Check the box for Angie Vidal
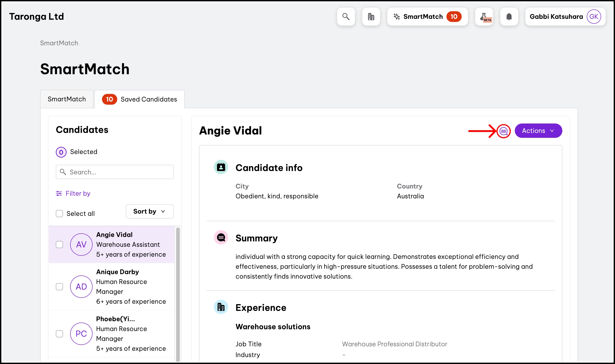The image size is (615, 364). tap(59, 245)
